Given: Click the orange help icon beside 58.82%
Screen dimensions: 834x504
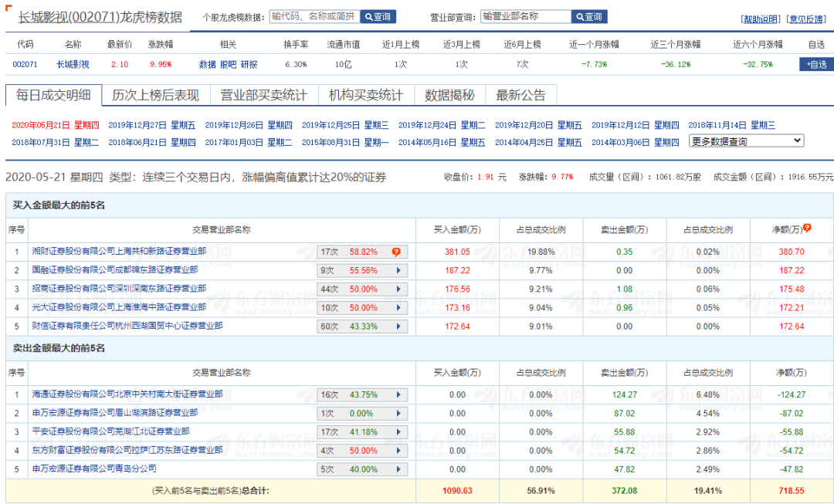Looking at the screenshot, I should tap(396, 252).
